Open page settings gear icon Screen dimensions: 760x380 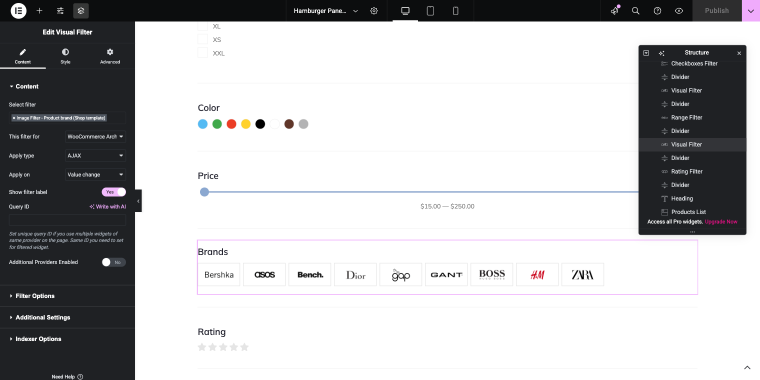point(374,11)
